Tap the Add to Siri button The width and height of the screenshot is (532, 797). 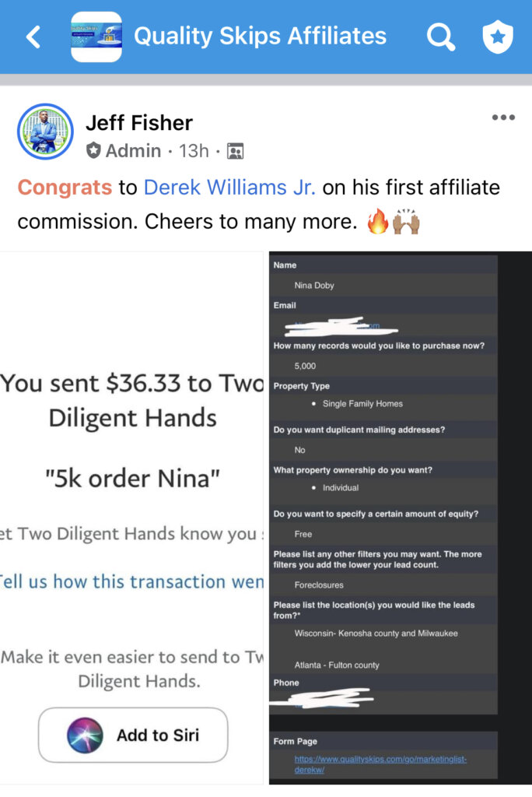point(133,735)
